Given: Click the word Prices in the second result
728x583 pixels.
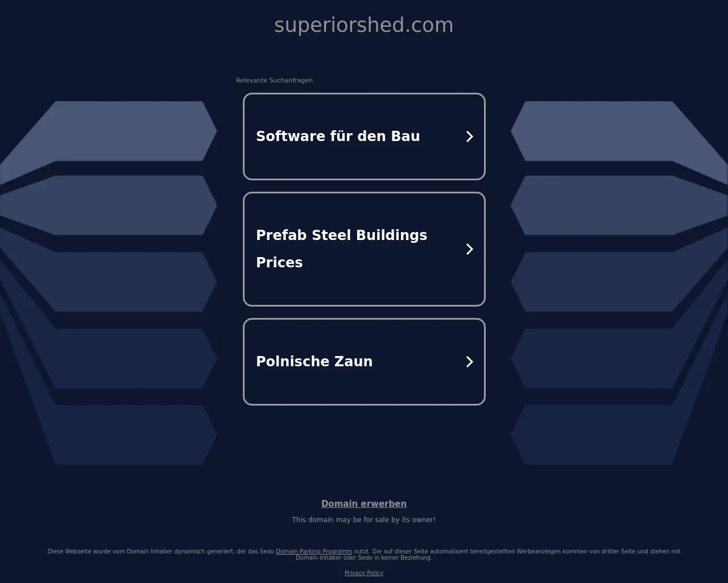Looking at the screenshot, I should tap(279, 263).
